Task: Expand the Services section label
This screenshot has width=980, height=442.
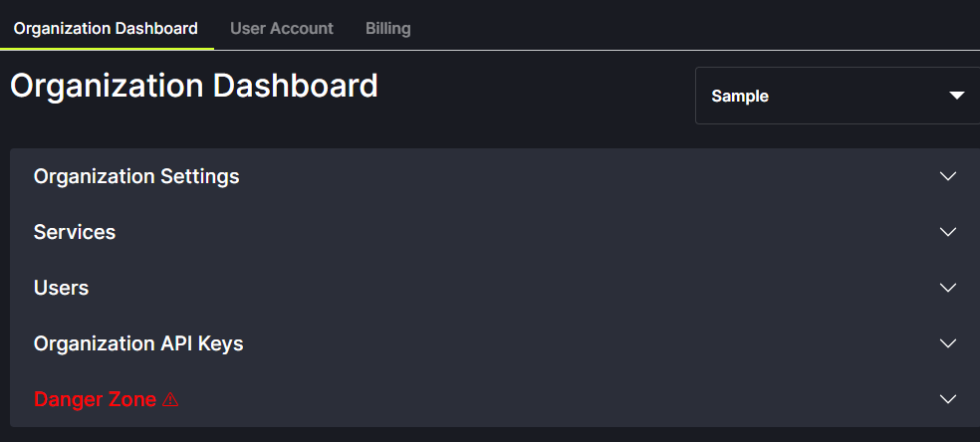Action: (75, 232)
